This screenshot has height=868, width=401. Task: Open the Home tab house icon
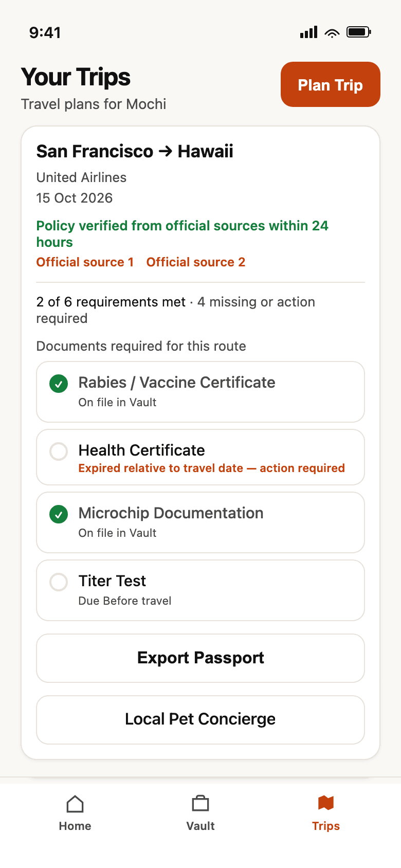[75, 804]
